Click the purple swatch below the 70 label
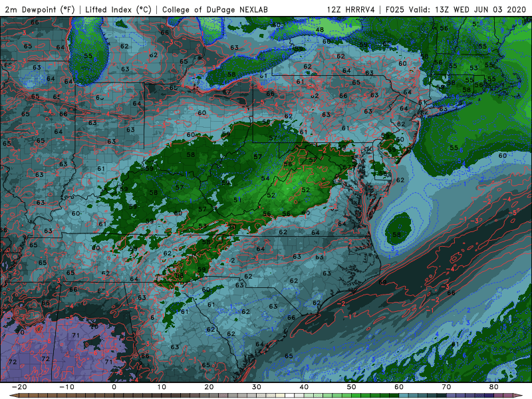Viewport: 532px width, 399px height. coord(451,396)
